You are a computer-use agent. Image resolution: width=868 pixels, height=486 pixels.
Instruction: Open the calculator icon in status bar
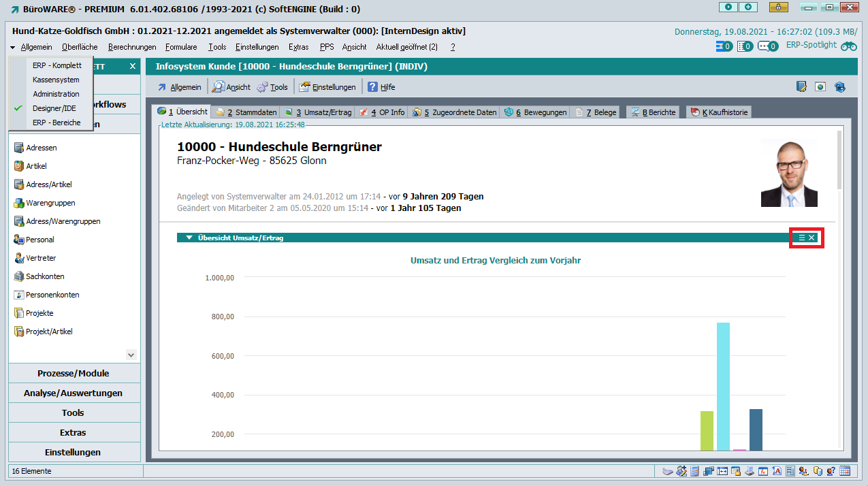(694, 471)
